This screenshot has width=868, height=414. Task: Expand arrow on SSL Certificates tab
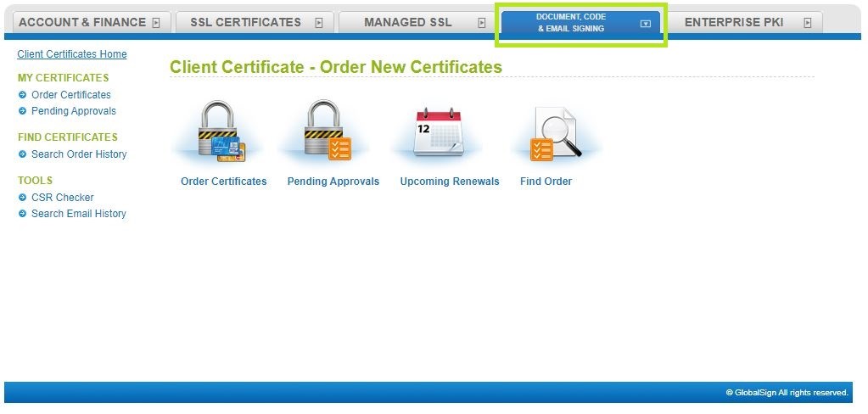coord(319,23)
